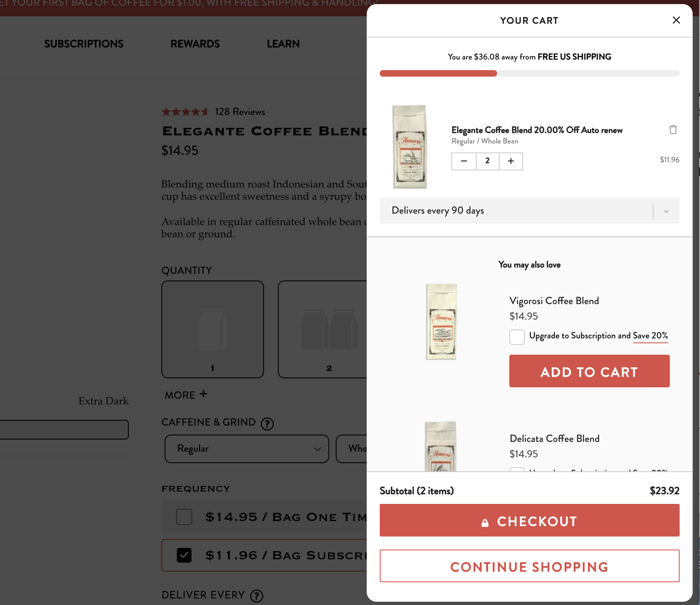This screenshot has width=700, height=605.
Task: Open the Learn menu item
Action: click(283, 44)
